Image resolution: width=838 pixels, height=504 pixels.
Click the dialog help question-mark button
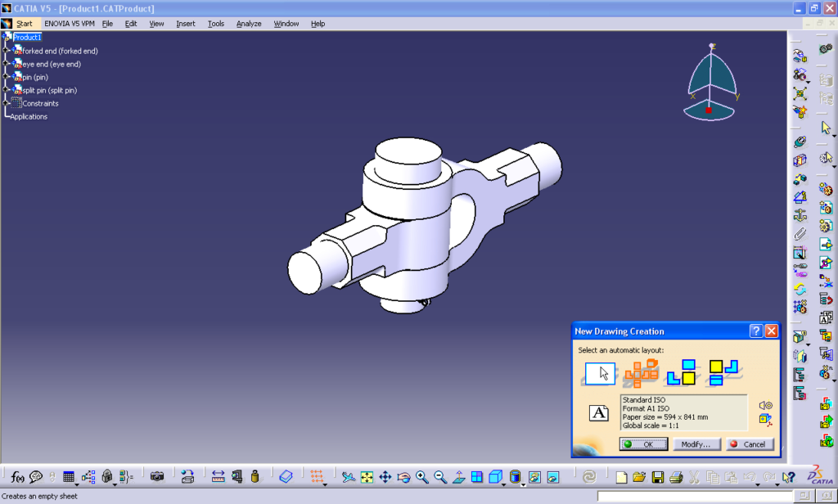pos(755,331)
